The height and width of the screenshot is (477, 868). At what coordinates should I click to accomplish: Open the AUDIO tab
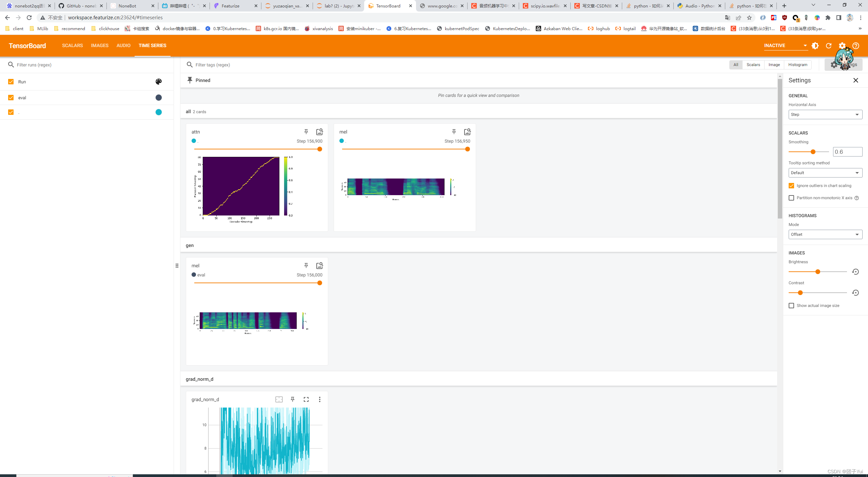click(123, 45)
